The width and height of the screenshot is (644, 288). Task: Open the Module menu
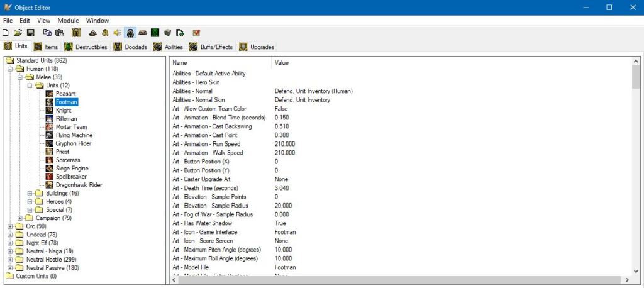click(x=68, y=21)
